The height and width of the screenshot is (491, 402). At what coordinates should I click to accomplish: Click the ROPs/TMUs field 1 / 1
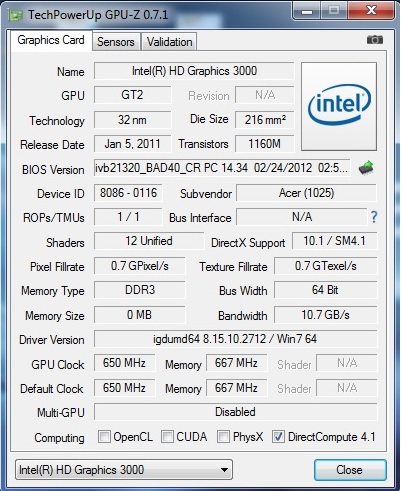coord(128,217)
